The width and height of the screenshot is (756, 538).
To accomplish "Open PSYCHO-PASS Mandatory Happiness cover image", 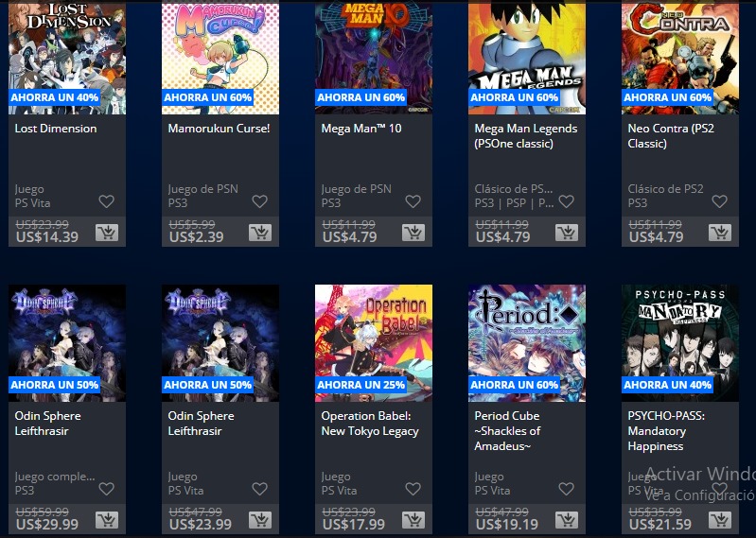I will coord(680,343).
